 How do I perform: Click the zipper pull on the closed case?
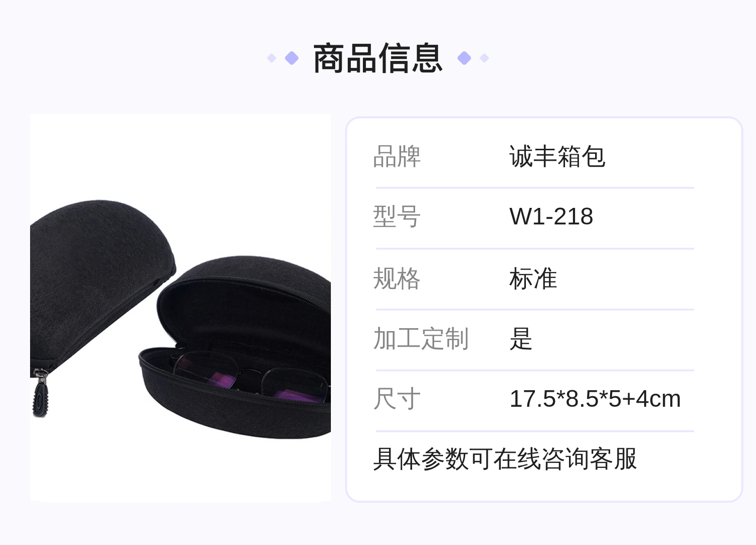pyautogui.click(x=41, y=395)
